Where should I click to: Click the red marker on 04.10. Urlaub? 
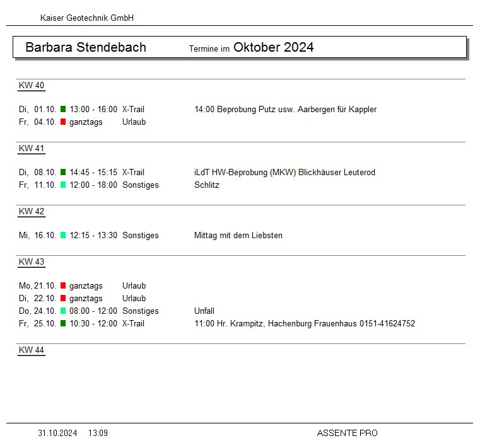pyautogui.click(x=63, y=122)
